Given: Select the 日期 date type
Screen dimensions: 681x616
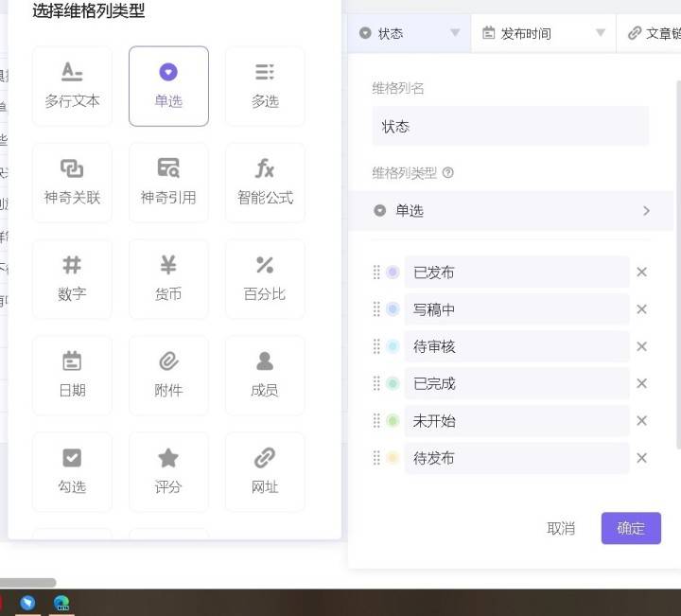Looking at the screenshot, I should click(x=72, y=376).
